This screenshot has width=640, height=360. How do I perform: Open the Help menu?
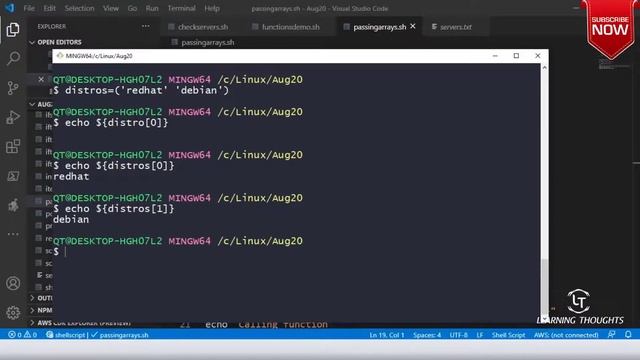(212, 8)
